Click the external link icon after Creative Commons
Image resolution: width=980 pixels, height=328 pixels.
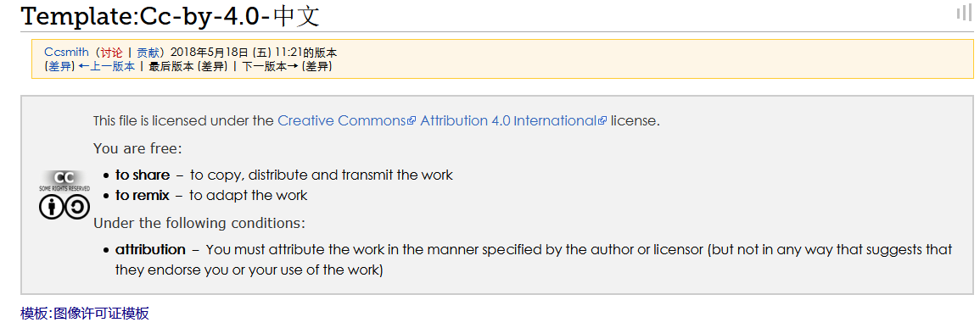(412, 121)
